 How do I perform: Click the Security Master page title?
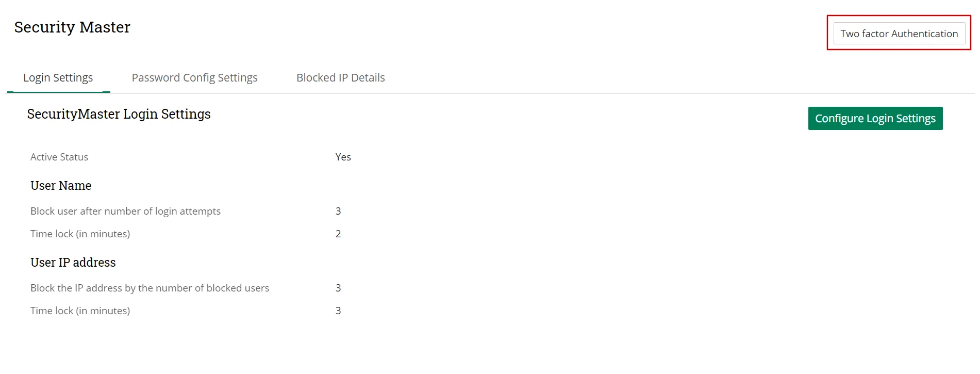72,27
